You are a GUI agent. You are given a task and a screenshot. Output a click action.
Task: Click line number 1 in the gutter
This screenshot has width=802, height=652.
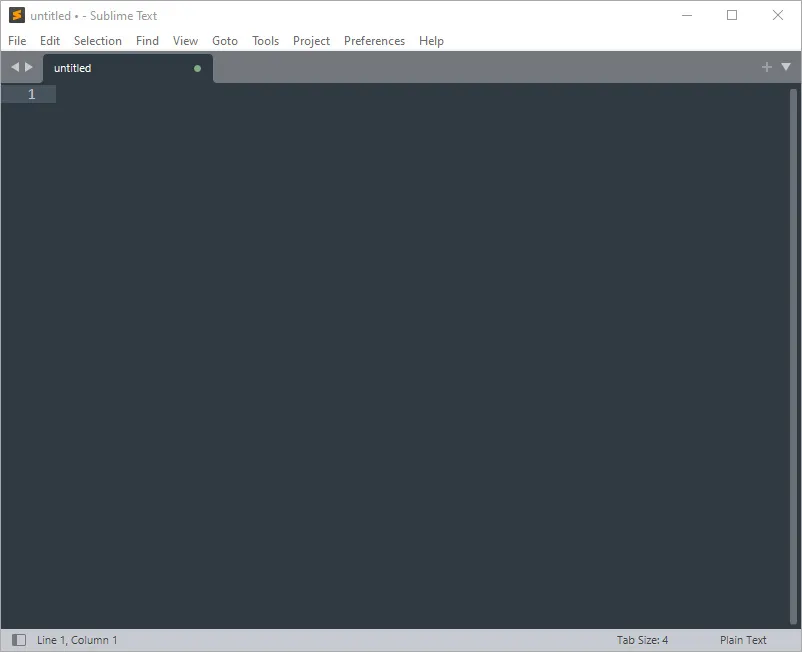point(32,94)
